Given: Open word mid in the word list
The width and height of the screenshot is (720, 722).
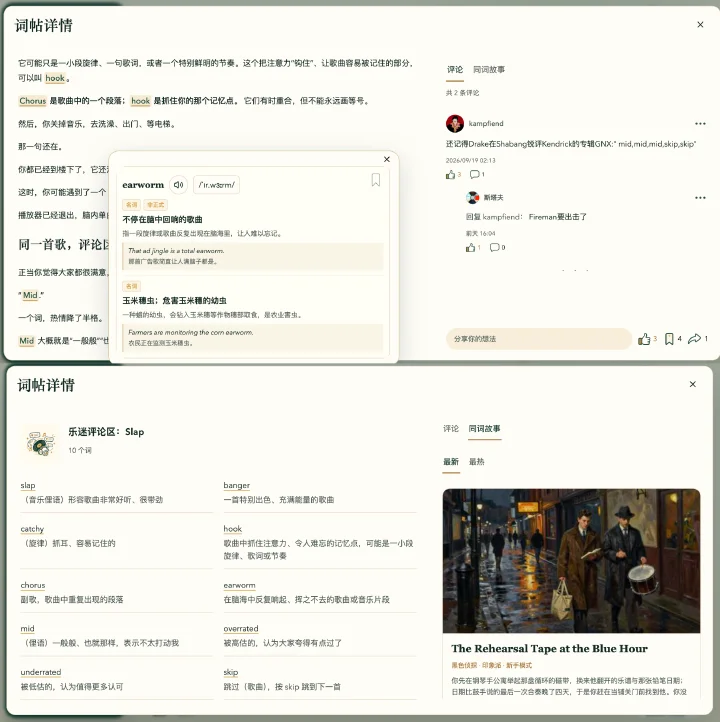Looking at the screenshot, I should [x=27, y=629].
